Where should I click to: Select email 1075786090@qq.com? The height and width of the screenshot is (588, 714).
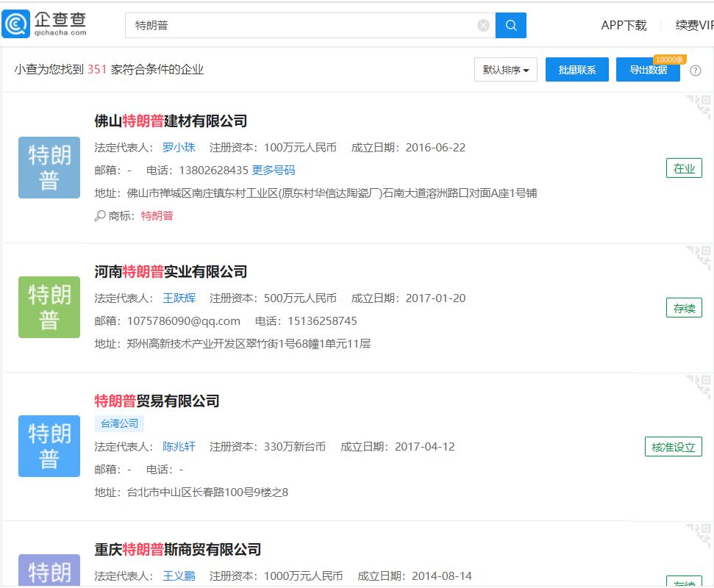tap(184, 321)
